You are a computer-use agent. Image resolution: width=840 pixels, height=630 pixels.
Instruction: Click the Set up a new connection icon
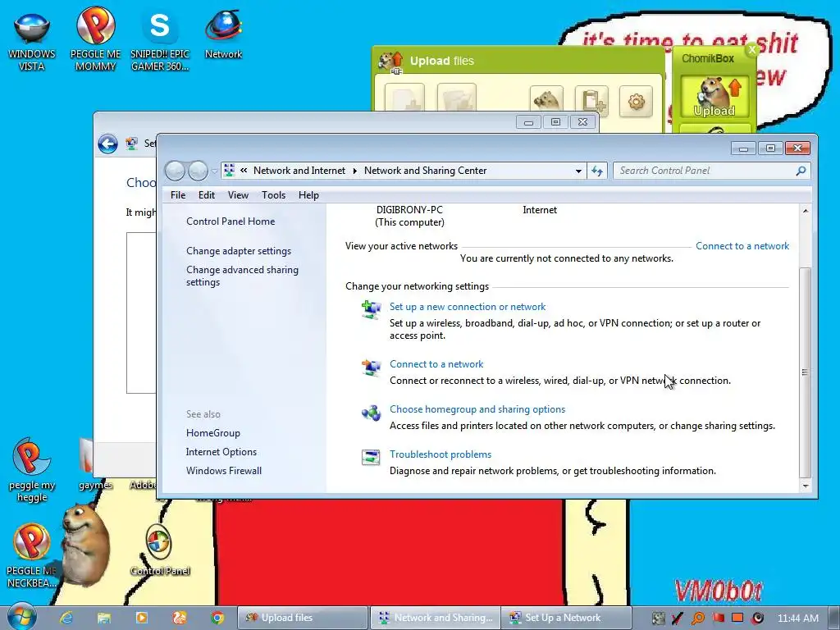pyautogui.click(x=372, y=310)
